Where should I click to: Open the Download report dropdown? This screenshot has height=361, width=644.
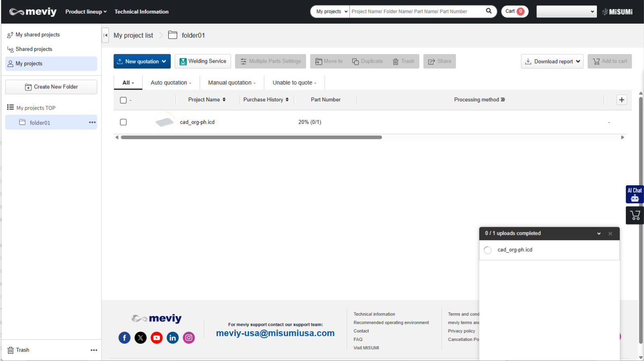point(552,62)
